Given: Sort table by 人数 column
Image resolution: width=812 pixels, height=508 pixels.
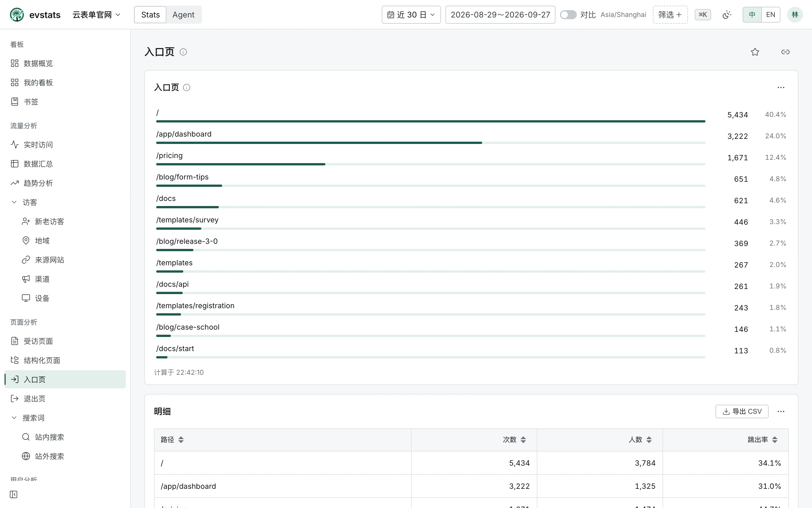Looking at the screenshot, I should click(x=649, y=440).
